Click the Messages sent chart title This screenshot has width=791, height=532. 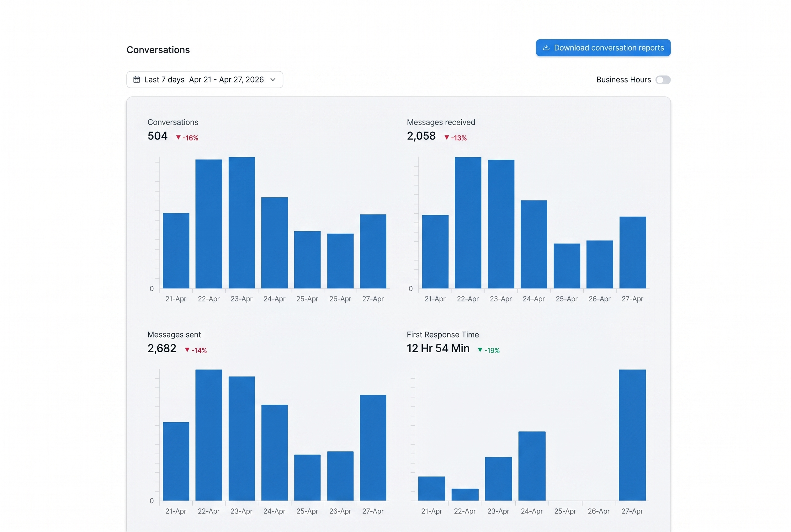pyautogui.click(x=174, y=334)
